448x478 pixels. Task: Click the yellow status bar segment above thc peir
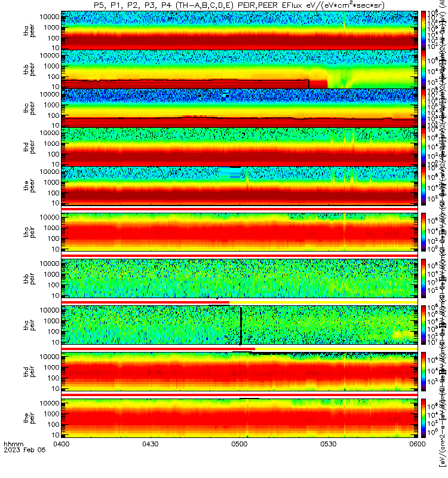[x=323, y=302]
